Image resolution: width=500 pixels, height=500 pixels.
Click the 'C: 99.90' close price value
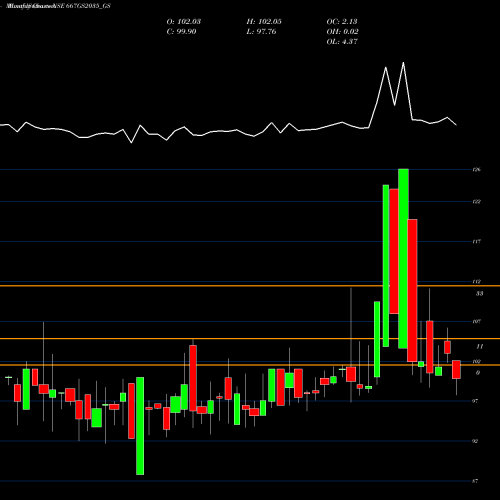tap(181, 32)
